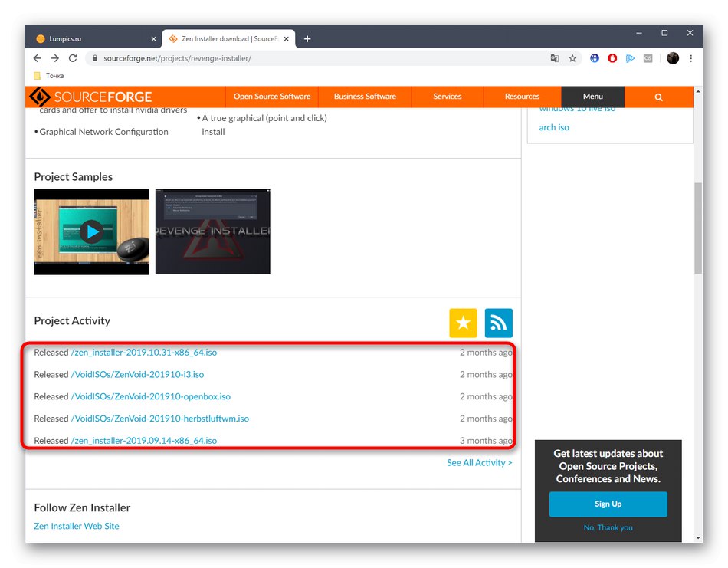Image resolution: width=728 pixels, height=568 pixels.
Task: Open ZenVoid-201910-herbstluftwm.iso release link
Action: [160, 419]
